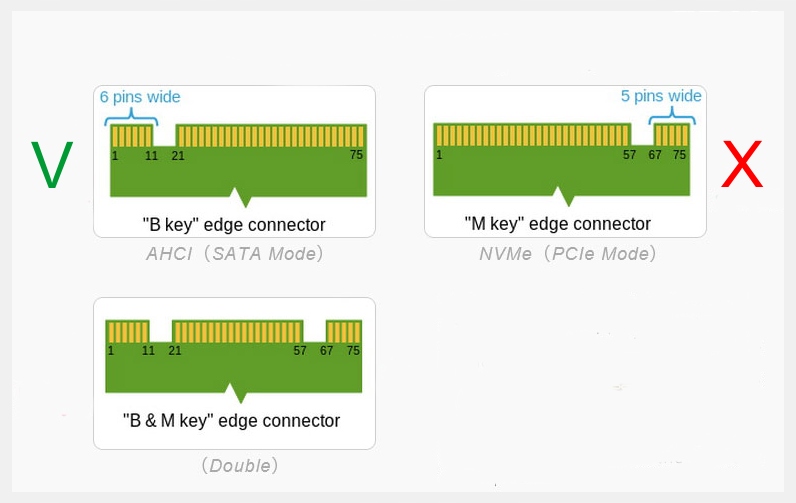The height and width of the screenshot is (503, 796).
Task: Click the red X mark
Action: pos(742,166)
